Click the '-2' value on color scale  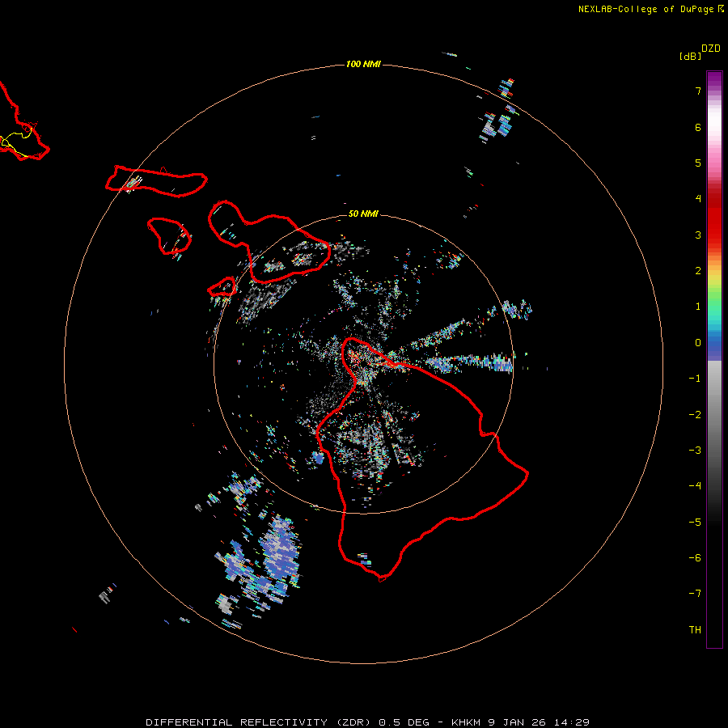coord(695,415)
